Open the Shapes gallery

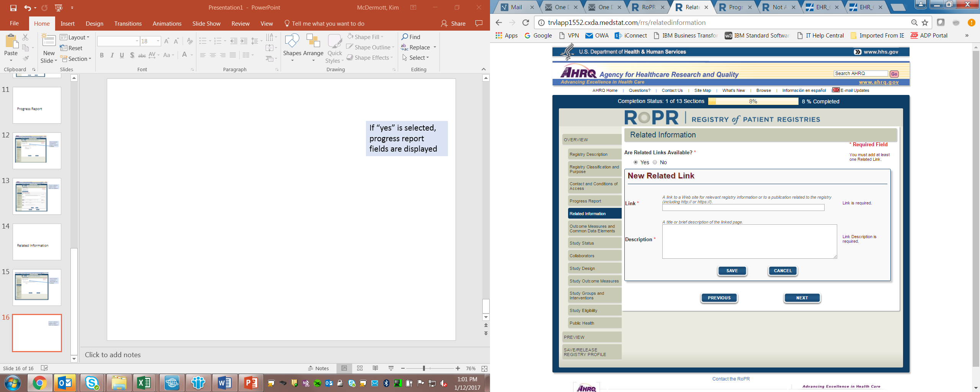point(292,48)
